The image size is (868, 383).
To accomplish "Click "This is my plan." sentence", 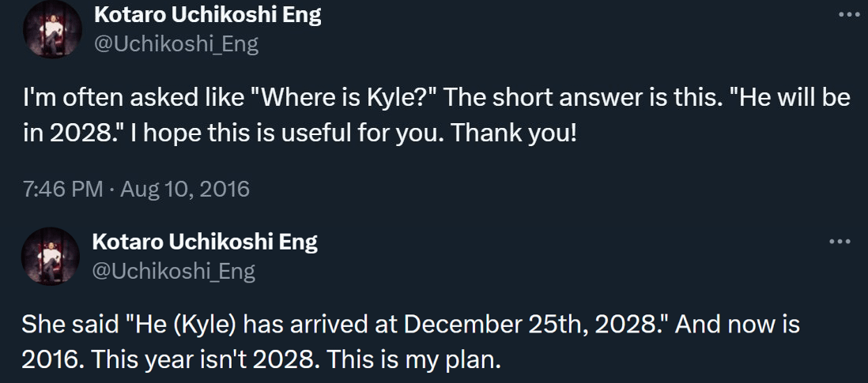I will point(413,359).
